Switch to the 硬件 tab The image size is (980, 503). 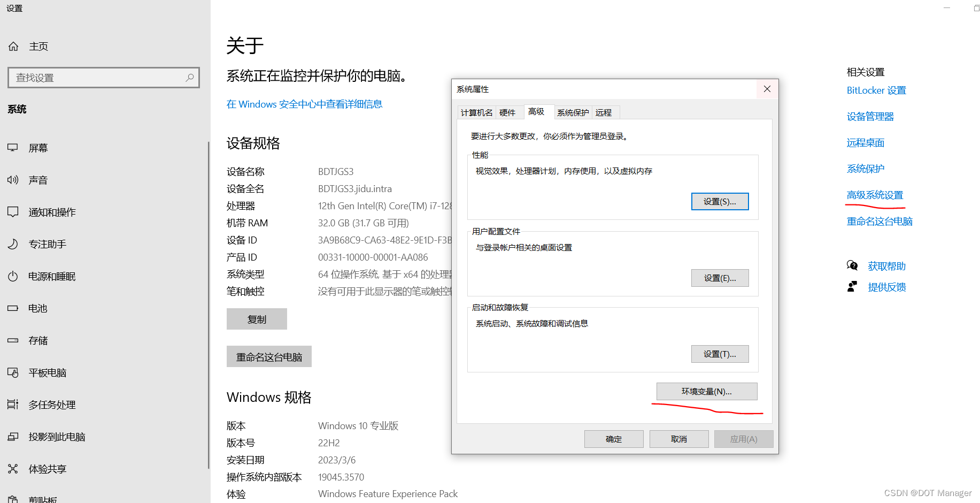click(509, 112)
